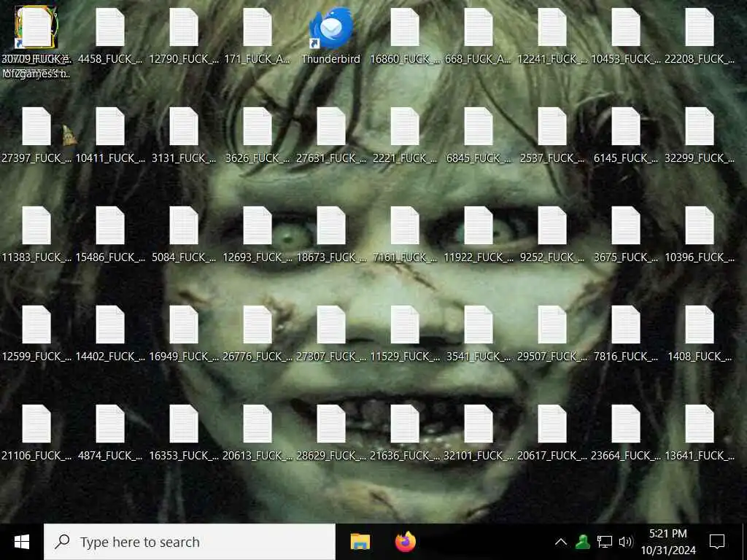Select the 32299_FUCK file icon
The image size is (747, 560).
[x=700, y=127]
